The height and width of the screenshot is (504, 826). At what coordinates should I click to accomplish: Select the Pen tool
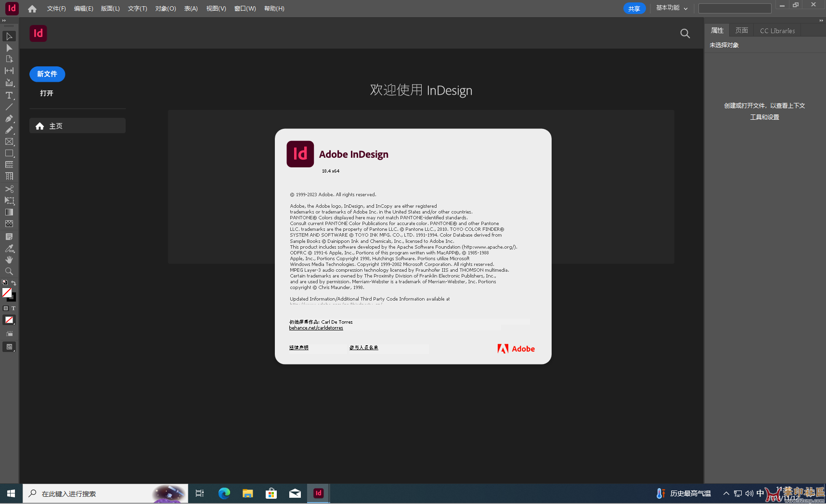(x=9, y=118)
